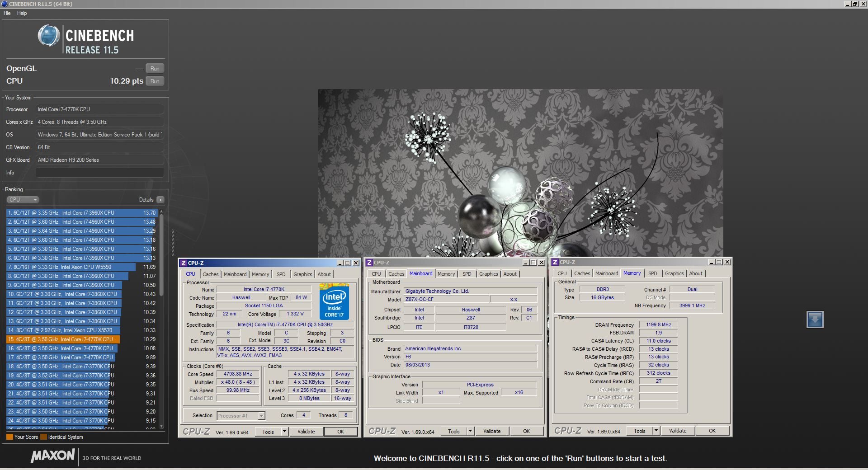Screen dimensions: 868x470
Task: Click scroll up arrow of ranking list
Action: pos(161,211)
